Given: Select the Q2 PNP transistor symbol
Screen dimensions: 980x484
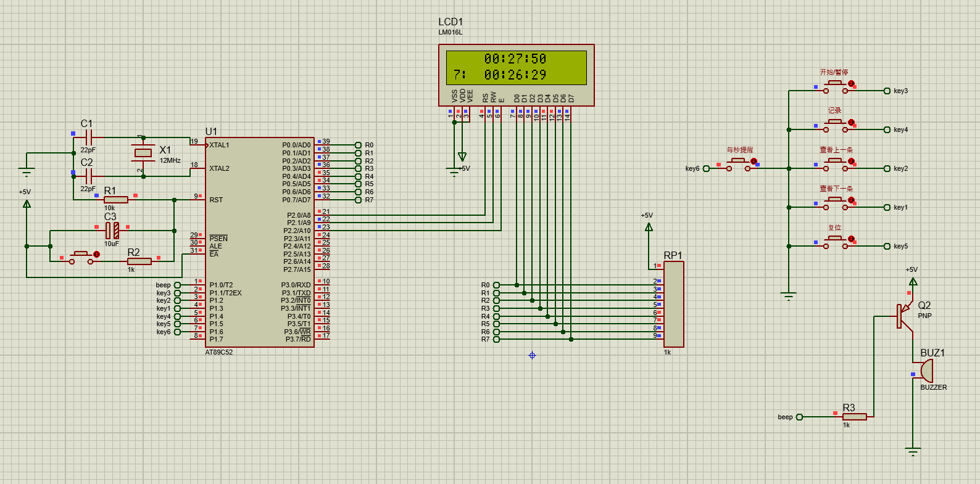Looking at the screenshot, I should click(x=904, y=316).
